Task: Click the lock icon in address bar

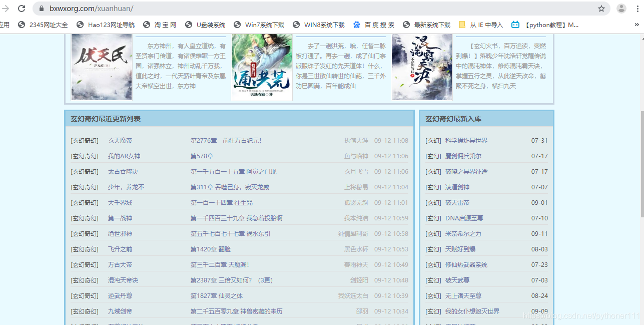Action: tap(42, 9)
